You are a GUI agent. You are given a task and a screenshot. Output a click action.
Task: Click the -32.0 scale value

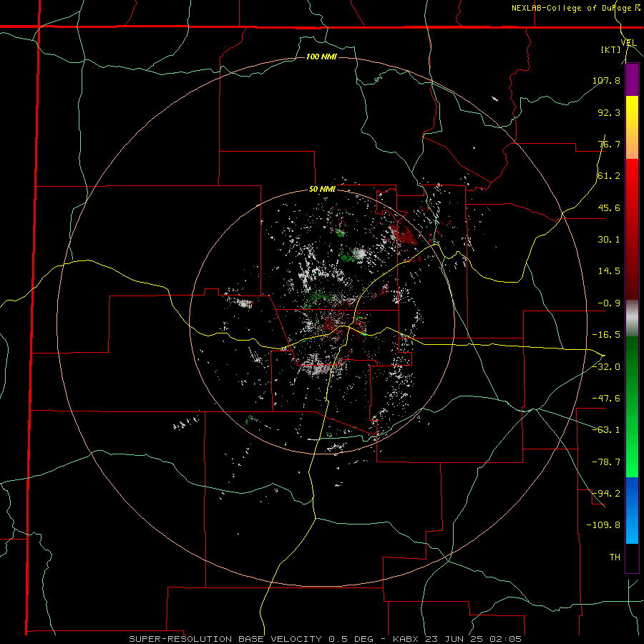coord(606,367)
